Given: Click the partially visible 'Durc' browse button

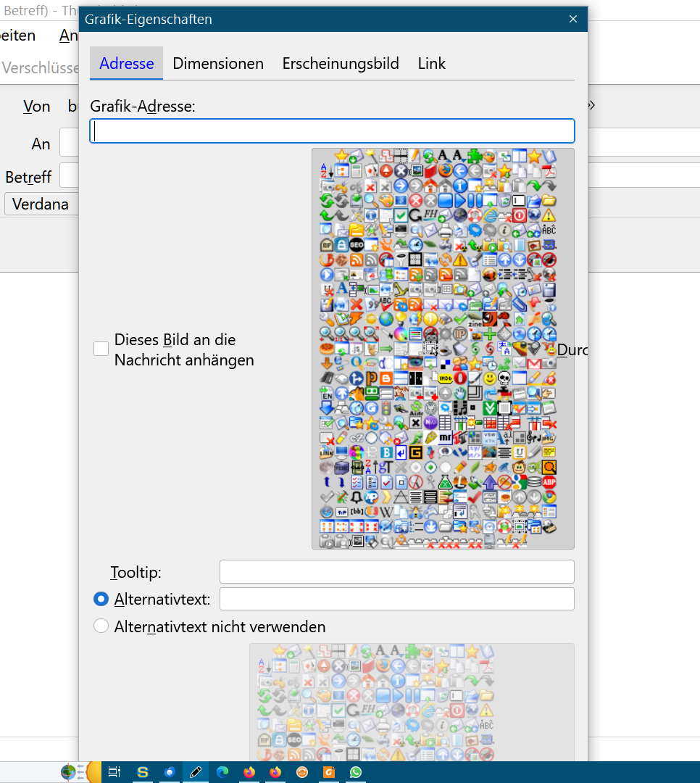Looking at the screenshot, I should tap(572, 350).
